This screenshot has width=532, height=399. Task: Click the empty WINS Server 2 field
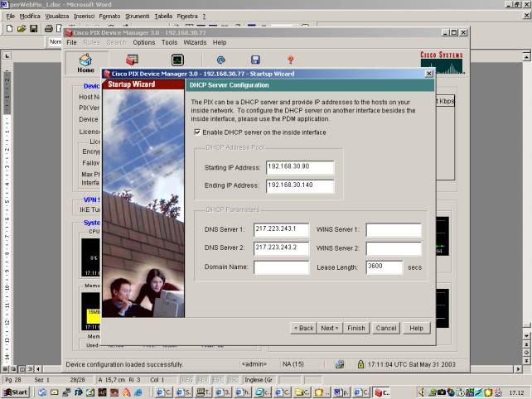click(394, 248)
